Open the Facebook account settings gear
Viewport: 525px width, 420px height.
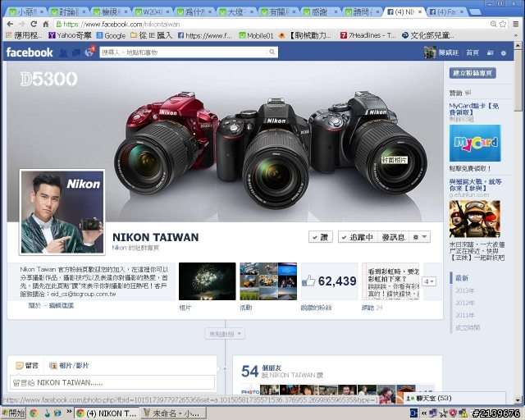(503, 53)
